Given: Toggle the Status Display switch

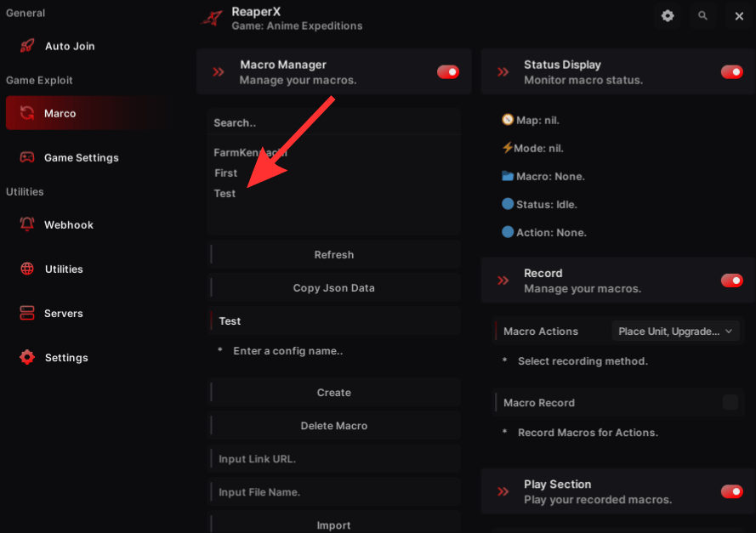Looking at the screenshot, I should (731, 71).
